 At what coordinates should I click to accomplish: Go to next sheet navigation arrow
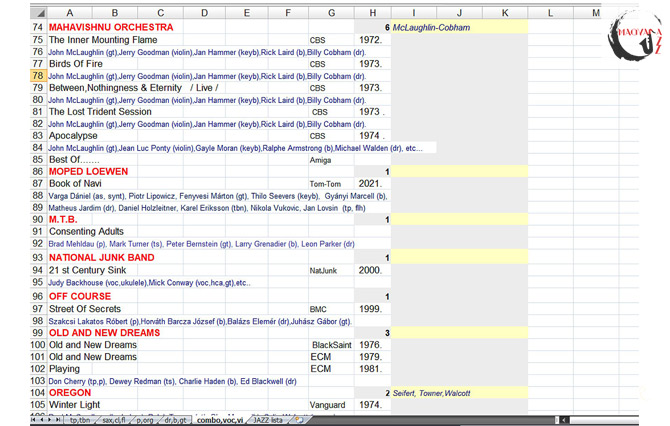[x=50, y=420]
